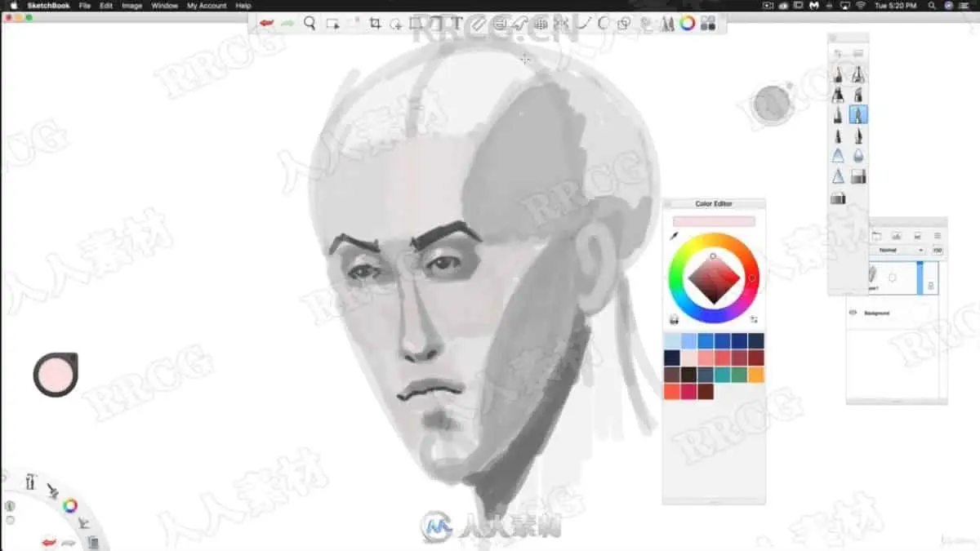
Task: Open the SketchBook application menu
Action: 49,6
